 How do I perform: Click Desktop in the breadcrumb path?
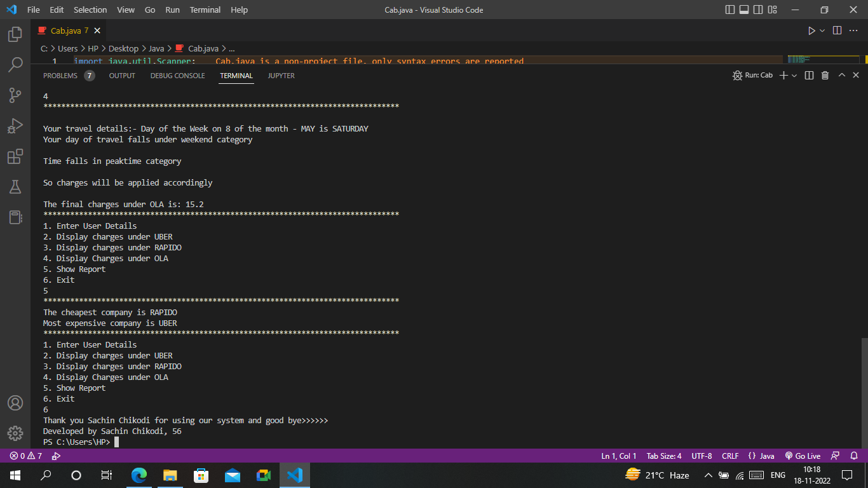click(123, 48)
